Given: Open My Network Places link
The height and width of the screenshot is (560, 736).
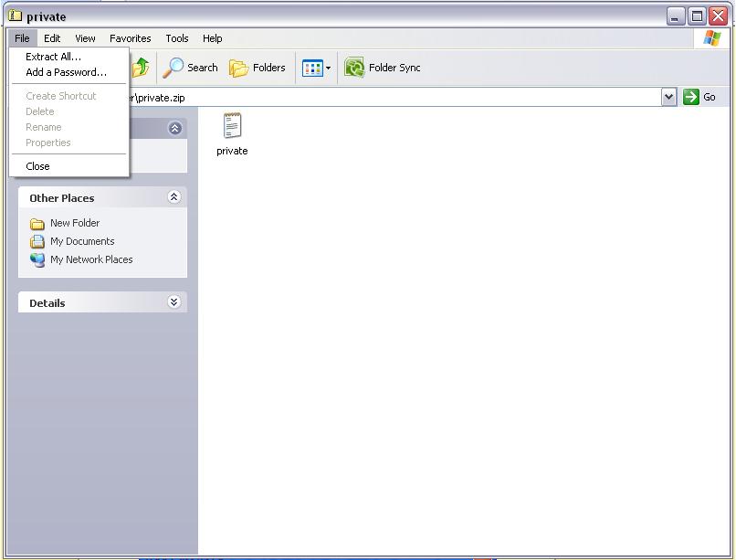Looking at the screenshot, I should click(81, 259).
